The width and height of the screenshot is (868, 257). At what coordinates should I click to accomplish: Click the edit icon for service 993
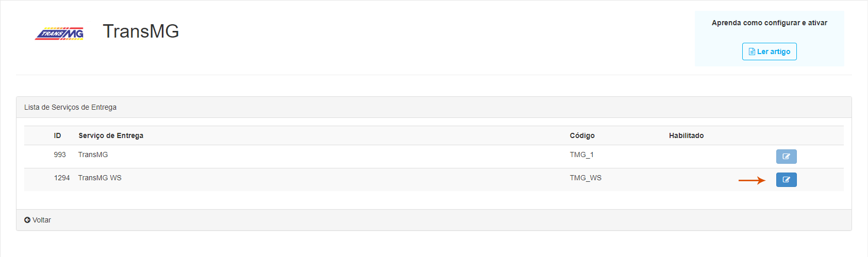point(786,157)
